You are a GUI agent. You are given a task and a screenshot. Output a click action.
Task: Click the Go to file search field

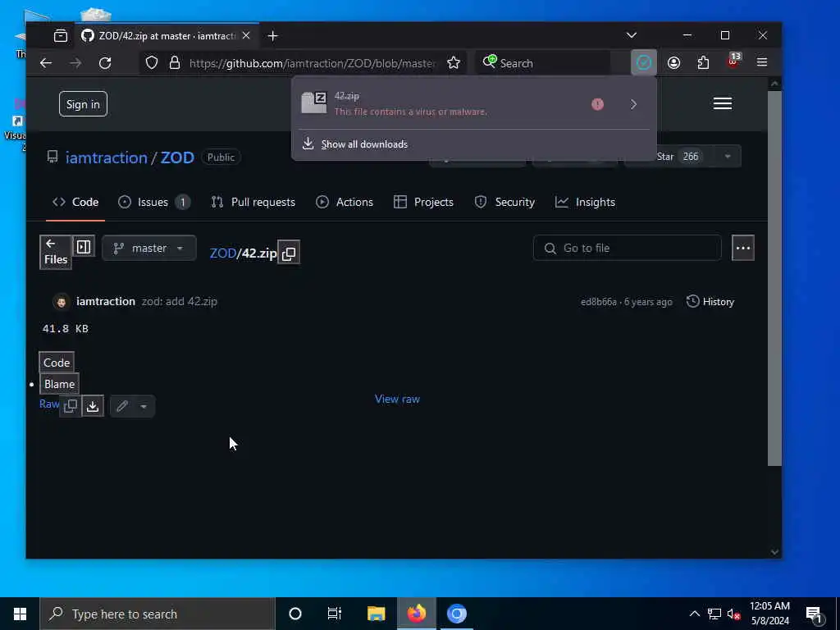(x=628, y=248)
